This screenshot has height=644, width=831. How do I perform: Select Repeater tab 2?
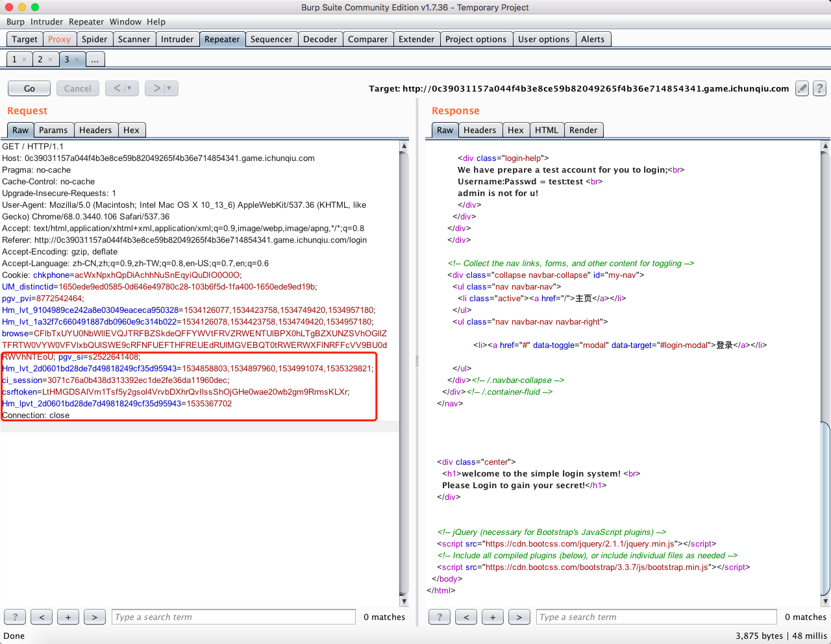(40, 59)
